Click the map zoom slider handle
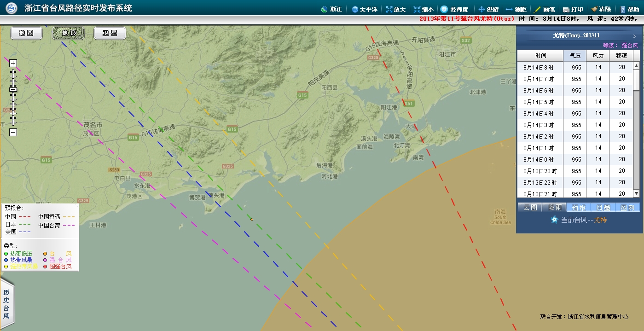Image resolution: width=644 pixels, height=331 pixels. pyautogui.click(x=13, y=89)
